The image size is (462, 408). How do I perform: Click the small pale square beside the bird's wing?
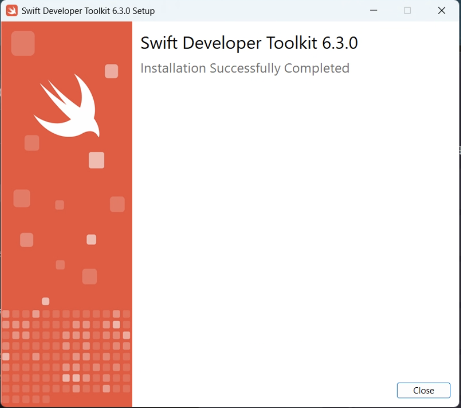[x=111, y=71]
